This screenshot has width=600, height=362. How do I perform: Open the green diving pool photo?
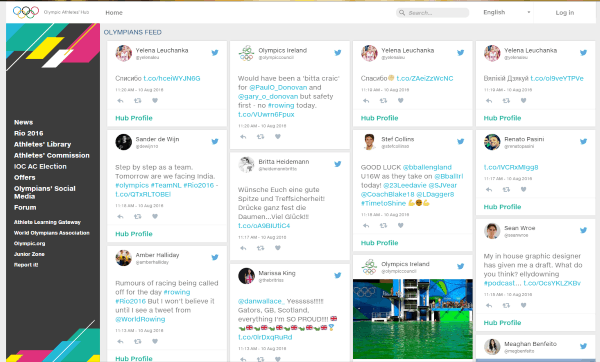412,319
